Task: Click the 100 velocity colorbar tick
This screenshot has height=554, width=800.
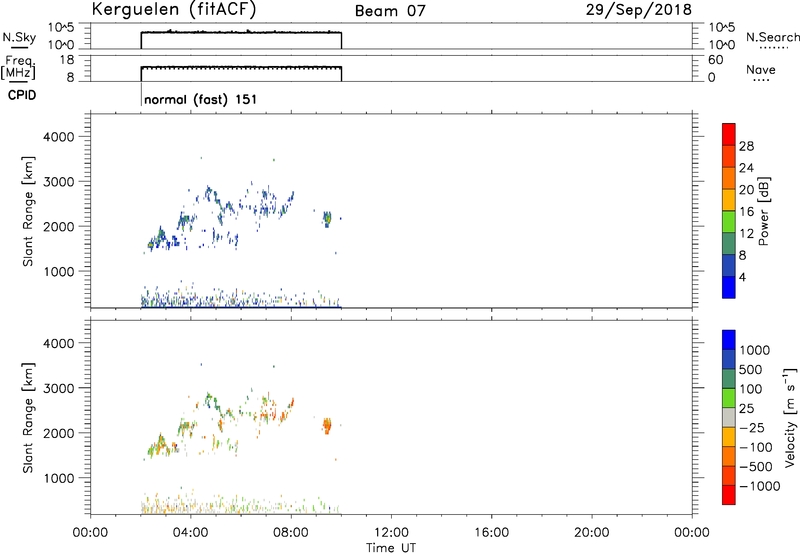Action: [x=751, y=389]
